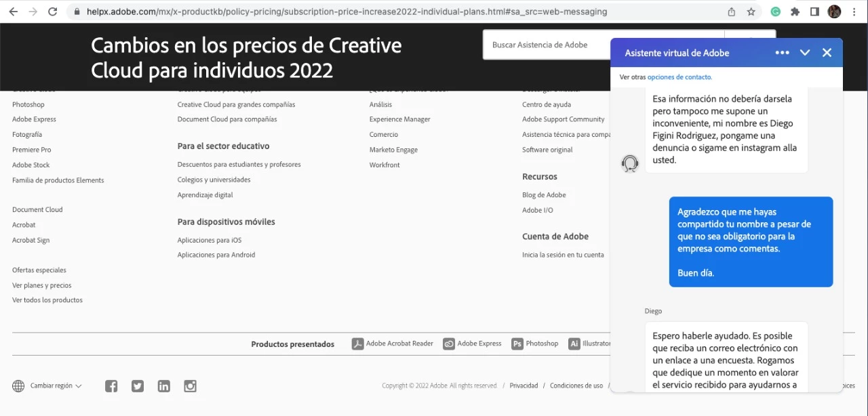The height and width of the screenshot is (416, 868).
Task: Go back with the browser back arrow
Action: 13,12
